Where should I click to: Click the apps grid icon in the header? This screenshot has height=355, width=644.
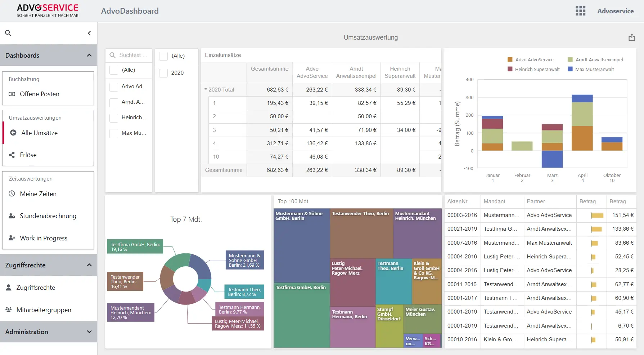(x=580, y=11)
